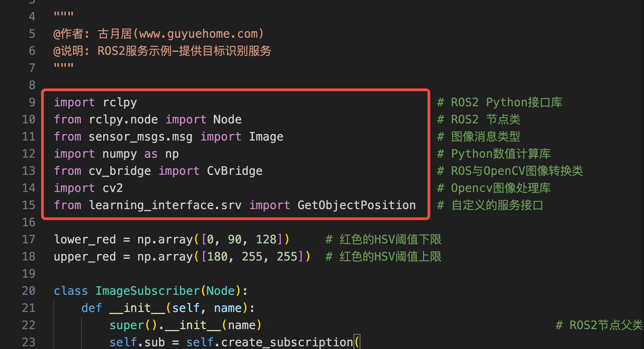Viewport: 644px width, 349px height.
Task: Click the 'ImageSubscriber' class name
Action: [x=148, y=291]
